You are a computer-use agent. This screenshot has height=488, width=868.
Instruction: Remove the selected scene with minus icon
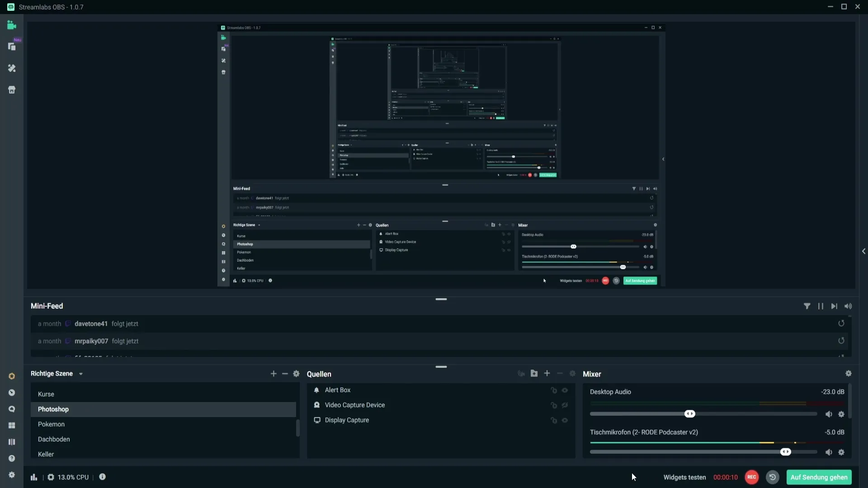point(285,374)
